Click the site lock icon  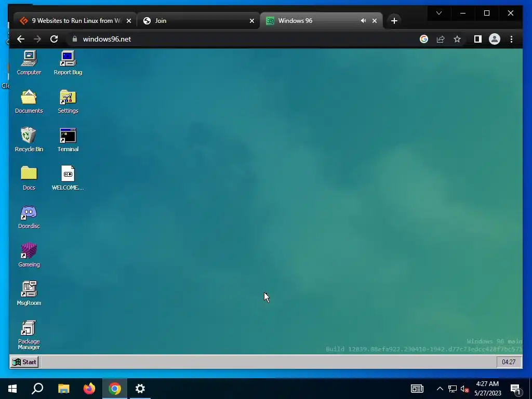pos(75,39)
